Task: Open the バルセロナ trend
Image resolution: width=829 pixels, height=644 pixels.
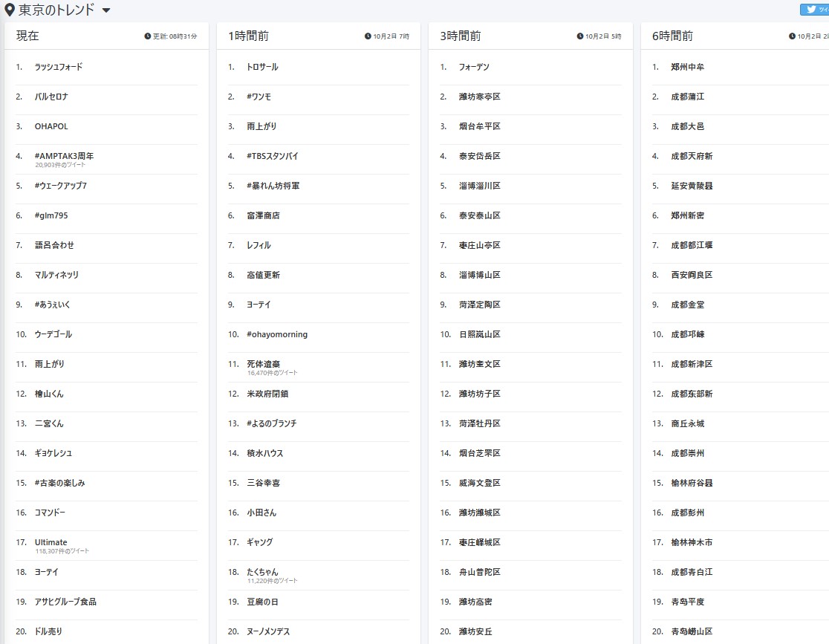Action: (x=51, y=97)
